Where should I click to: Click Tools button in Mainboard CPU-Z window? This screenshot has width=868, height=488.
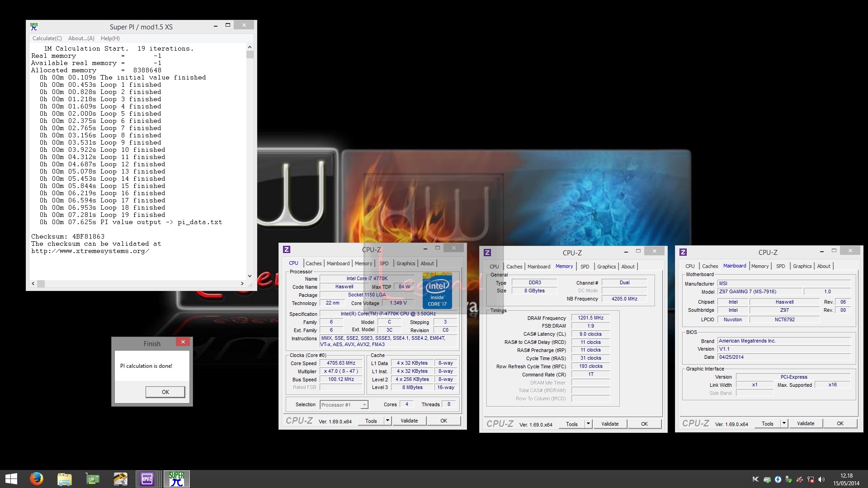(x=768, y=423)
